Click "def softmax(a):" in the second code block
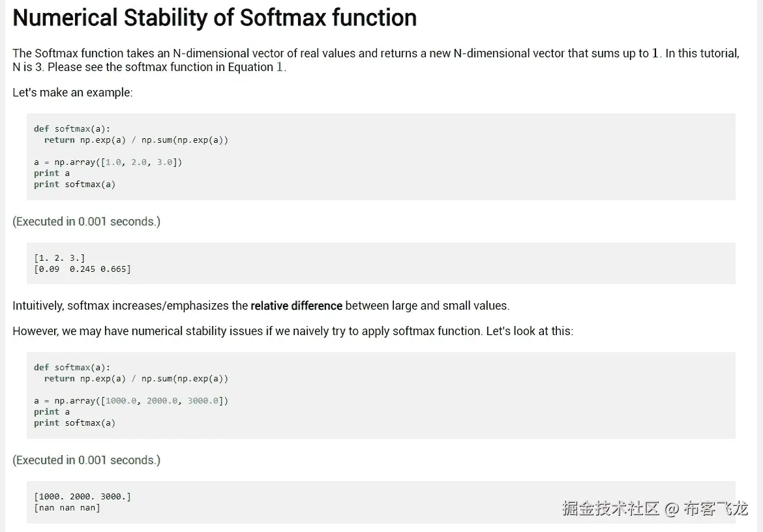 point(72,367)
